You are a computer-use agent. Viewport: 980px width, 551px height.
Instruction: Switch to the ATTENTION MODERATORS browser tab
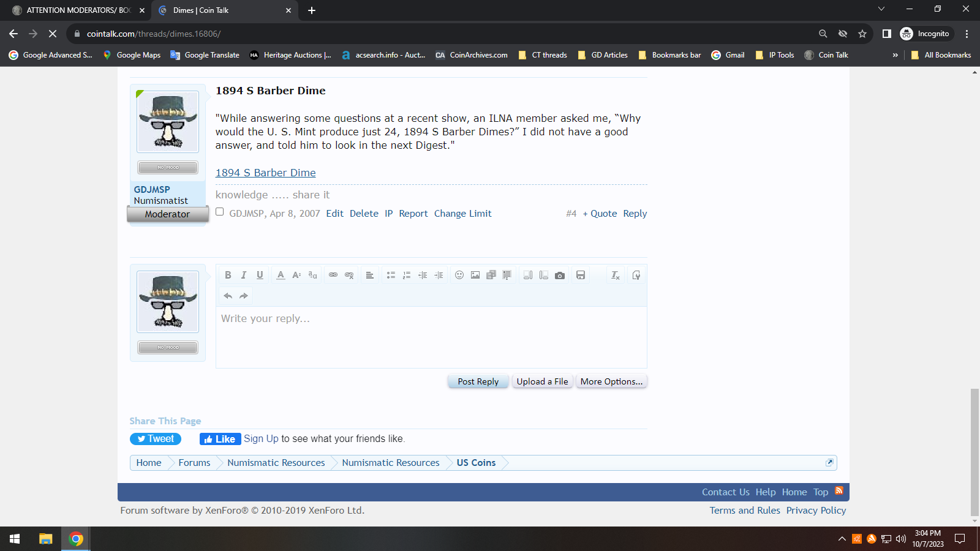tap(78, 10)
